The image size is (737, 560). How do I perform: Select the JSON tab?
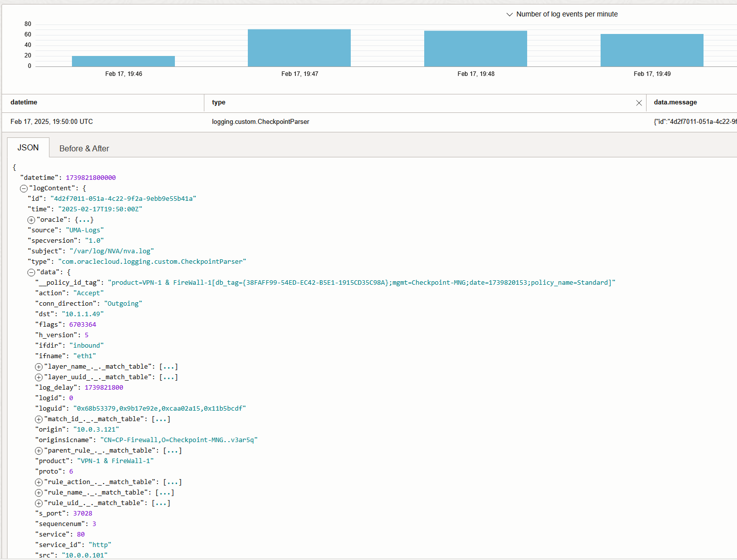point(28,148)
